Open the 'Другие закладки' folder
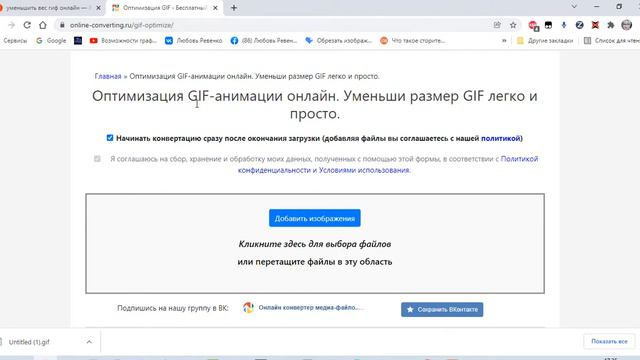The image size is (640, 360). pyautogui.click(x=545, y=40)
